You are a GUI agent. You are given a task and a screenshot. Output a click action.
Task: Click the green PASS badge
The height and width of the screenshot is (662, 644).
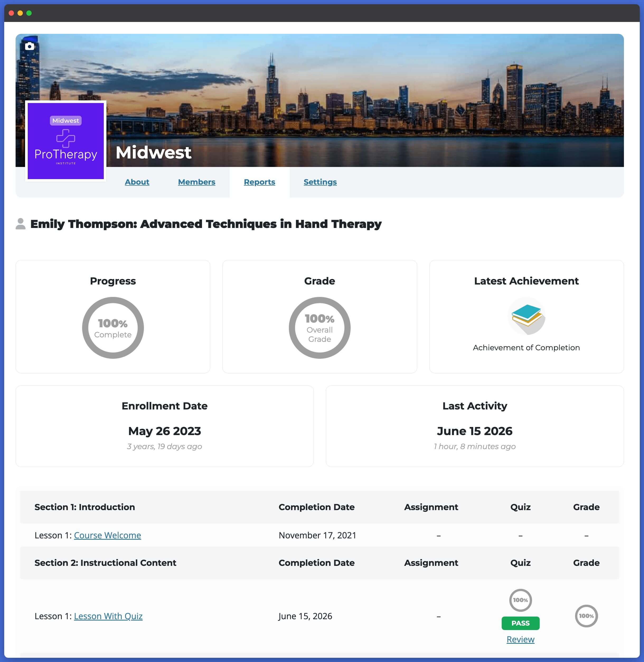520,623
